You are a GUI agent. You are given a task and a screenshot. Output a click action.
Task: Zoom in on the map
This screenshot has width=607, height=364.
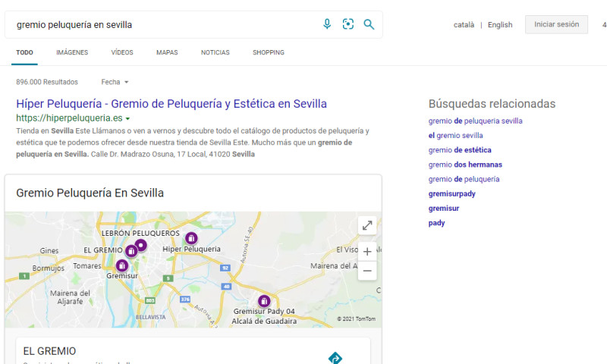367,251
